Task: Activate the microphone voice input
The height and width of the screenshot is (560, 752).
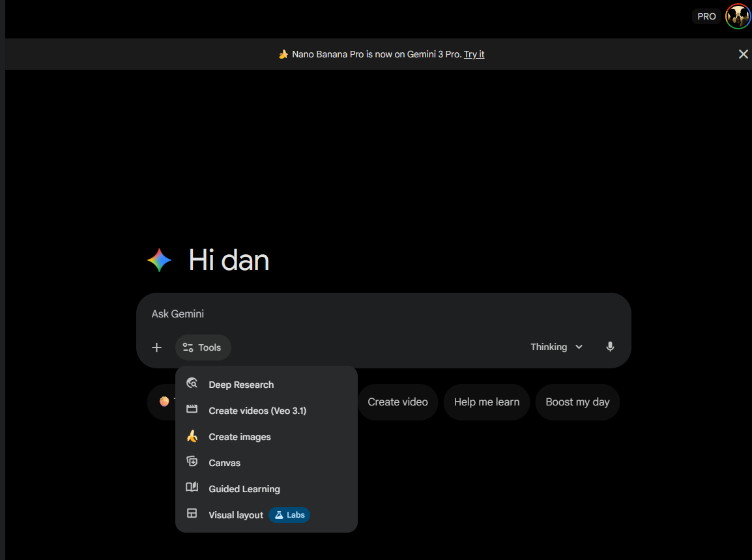Action: 610,347
